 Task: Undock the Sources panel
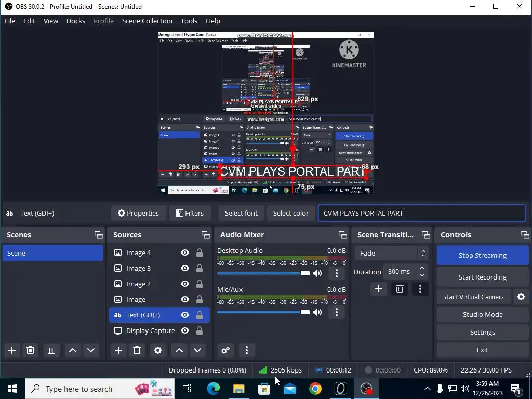[206, 235]
